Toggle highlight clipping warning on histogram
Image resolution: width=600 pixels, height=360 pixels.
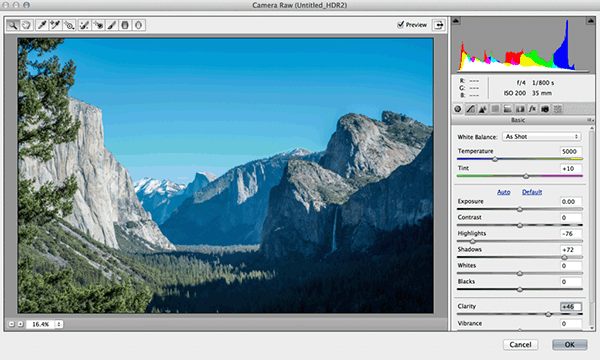[590, 21]
